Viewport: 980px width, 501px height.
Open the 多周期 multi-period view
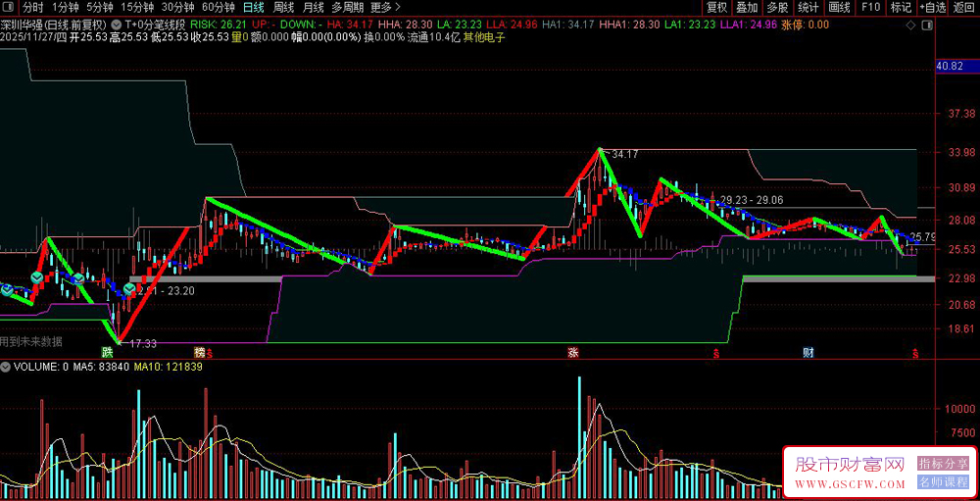click(x=346, y=8)
